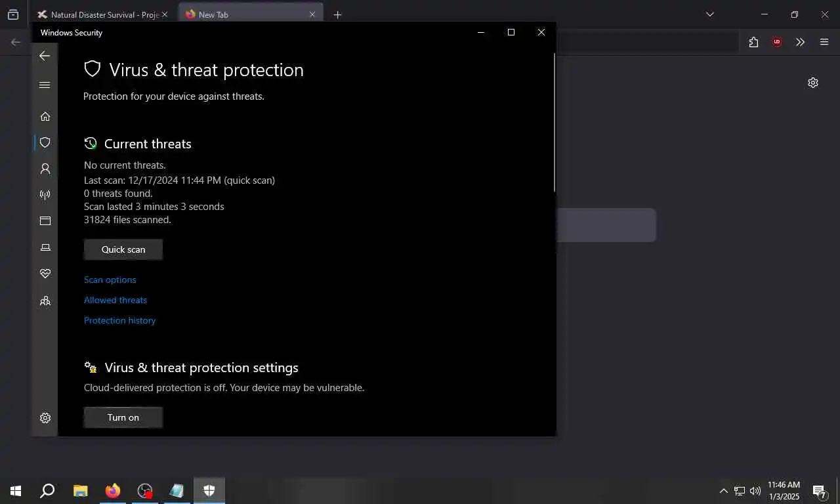Click the Windows Security vertical scrollbar
Screen dimensions: 840x504
[x=555, y=122]
